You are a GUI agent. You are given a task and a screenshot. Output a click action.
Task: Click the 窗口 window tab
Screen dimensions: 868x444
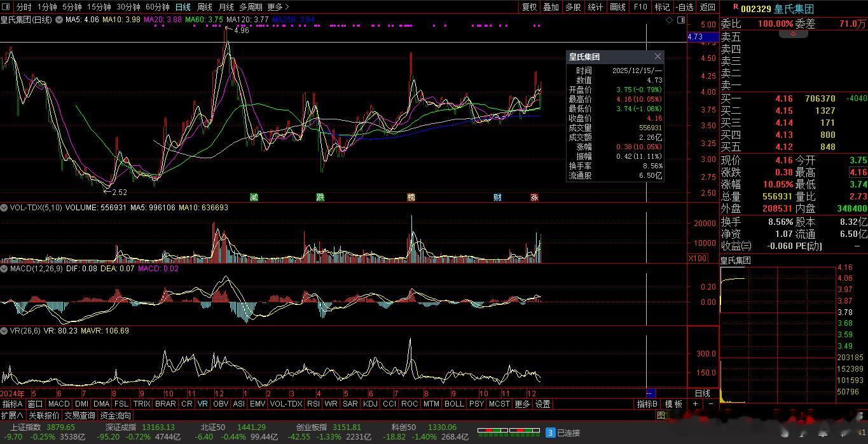[35, 404]
